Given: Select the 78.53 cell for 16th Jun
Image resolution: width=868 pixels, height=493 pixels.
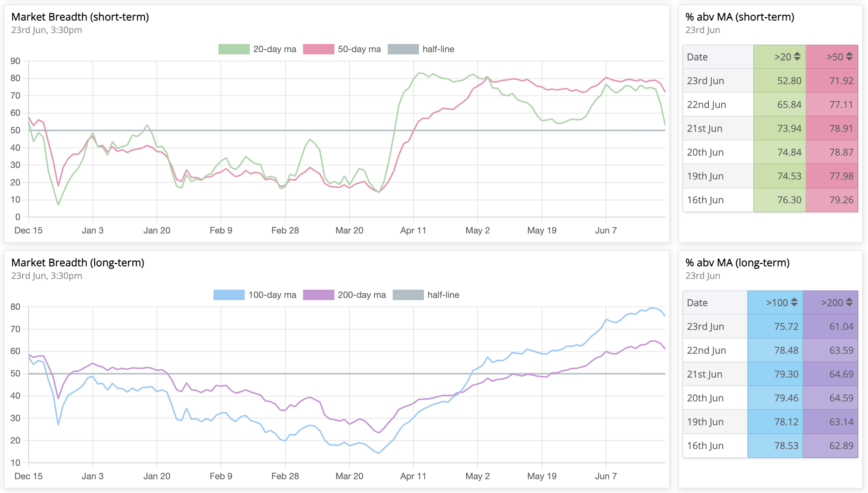Looking at the screenshot, I should click(775, 446).
